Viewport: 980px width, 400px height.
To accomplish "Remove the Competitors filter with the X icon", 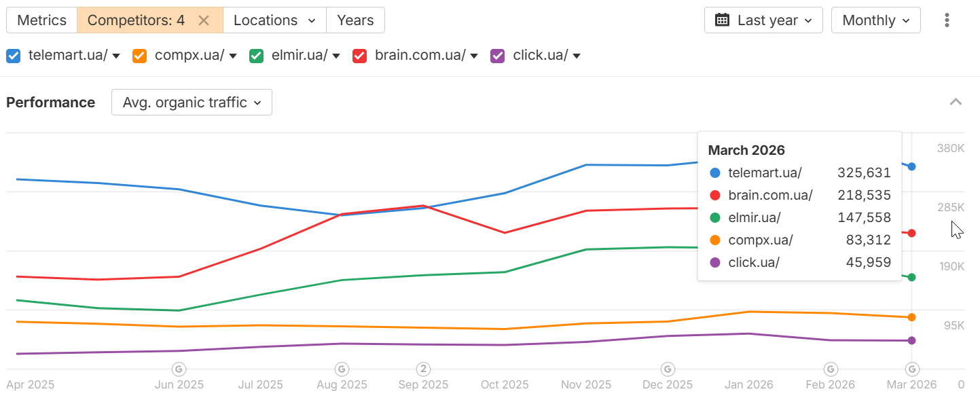I will tap(203, 20).
